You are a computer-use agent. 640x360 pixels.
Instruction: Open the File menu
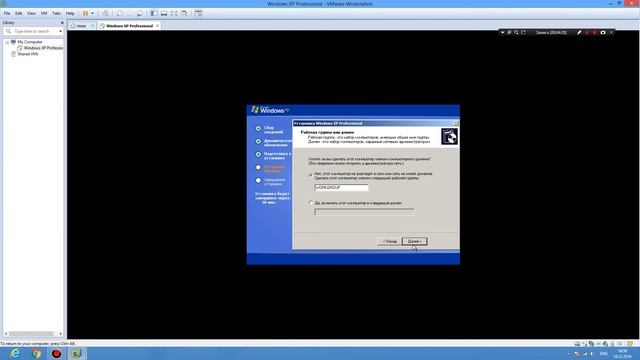[7, 13]
